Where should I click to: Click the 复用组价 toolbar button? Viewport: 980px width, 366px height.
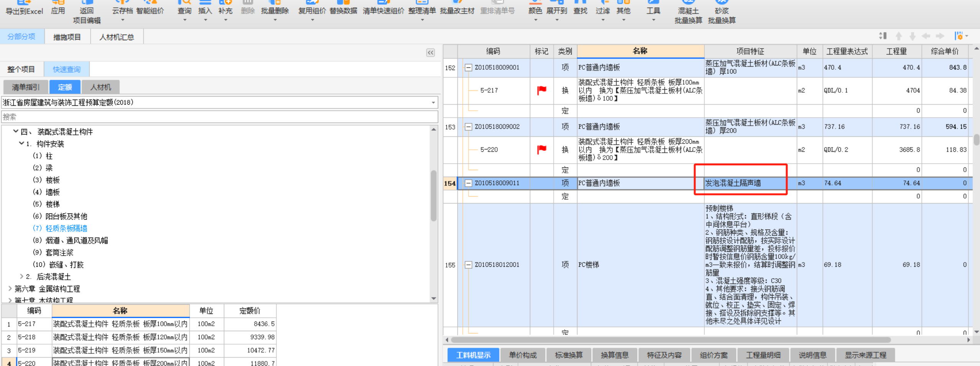click(x=312, y=11)
